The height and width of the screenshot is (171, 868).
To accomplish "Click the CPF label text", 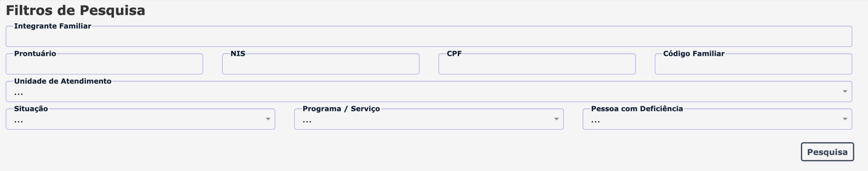I will pyautogui.click(x=454, y=54).
